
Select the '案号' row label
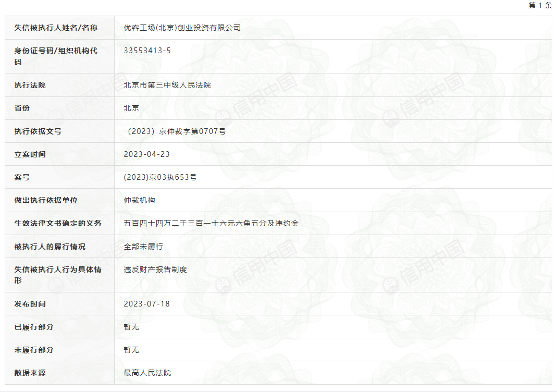pos(22,177)
